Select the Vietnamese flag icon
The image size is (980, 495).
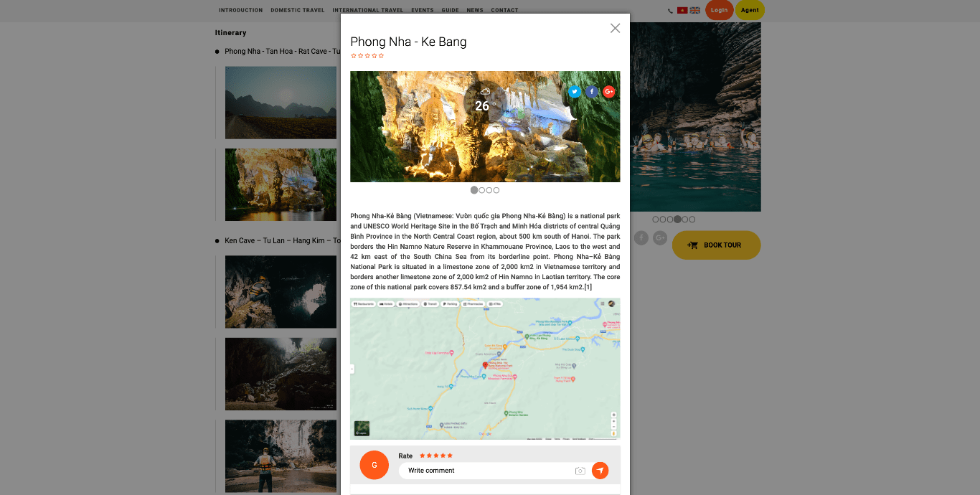682,11
